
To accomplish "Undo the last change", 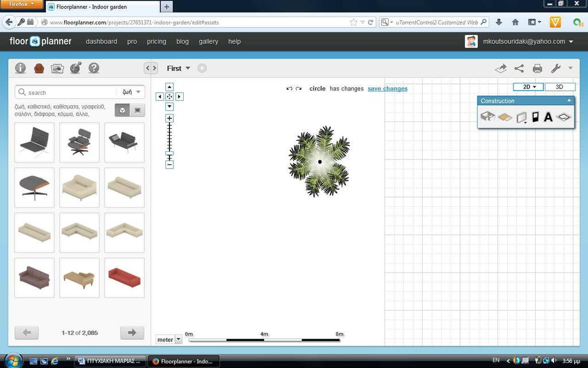I will click(x=289, y=89).
